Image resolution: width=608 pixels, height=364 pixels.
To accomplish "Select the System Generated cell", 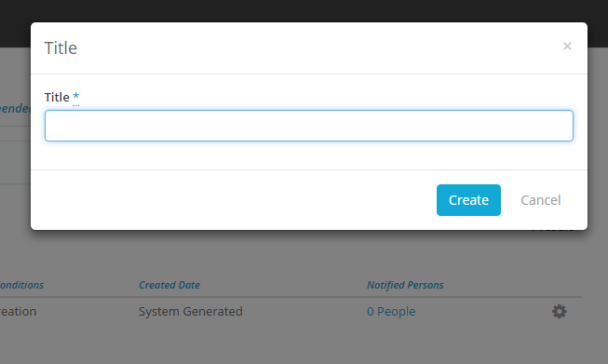I will 191,311.
